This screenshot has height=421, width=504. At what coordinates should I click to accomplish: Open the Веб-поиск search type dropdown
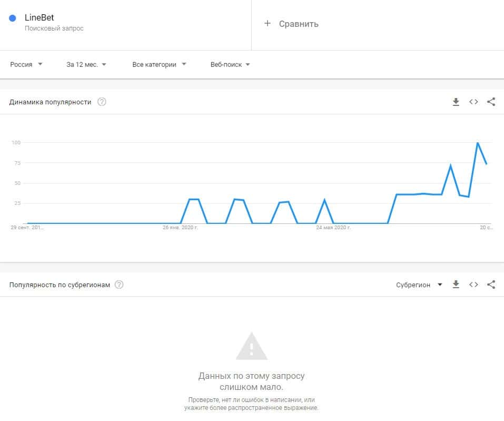point(230,64)
